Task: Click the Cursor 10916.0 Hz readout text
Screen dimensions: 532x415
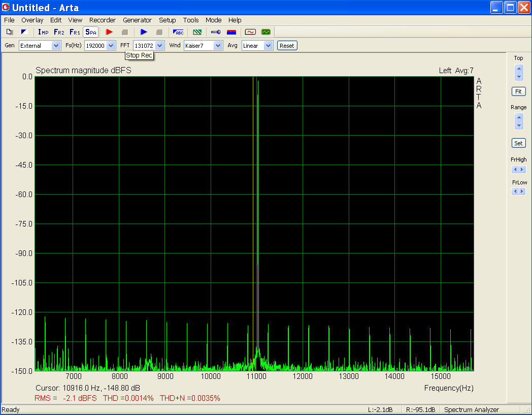Action: click(x=88, y=388)
